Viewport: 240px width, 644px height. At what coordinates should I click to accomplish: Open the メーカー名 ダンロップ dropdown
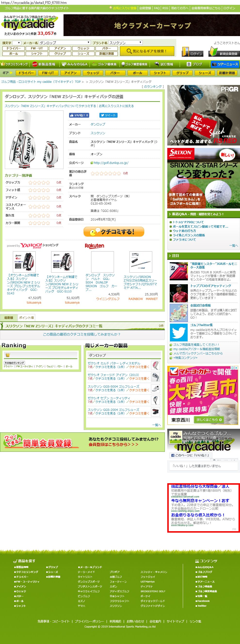64,43
